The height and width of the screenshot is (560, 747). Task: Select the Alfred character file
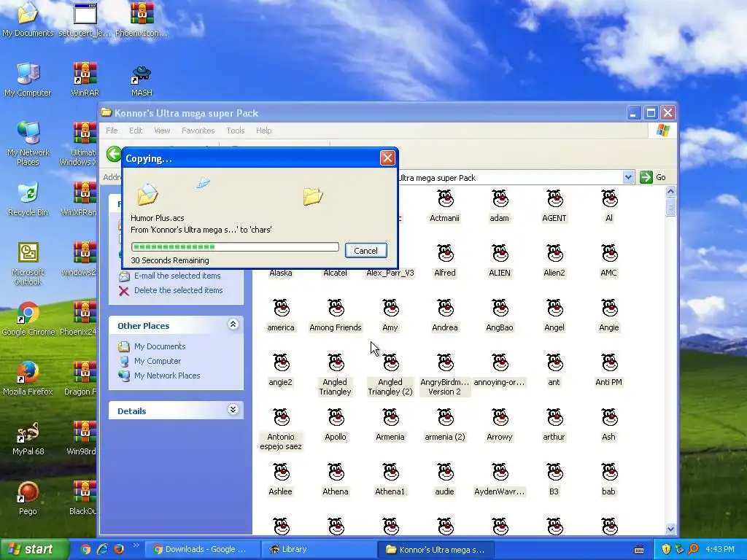(445, 261)
